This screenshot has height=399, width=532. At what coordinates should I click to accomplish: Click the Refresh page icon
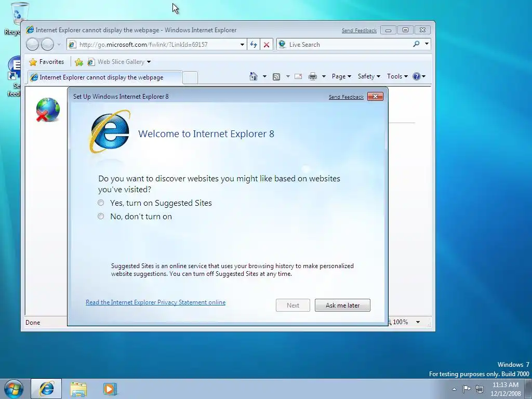coord(254,45)
